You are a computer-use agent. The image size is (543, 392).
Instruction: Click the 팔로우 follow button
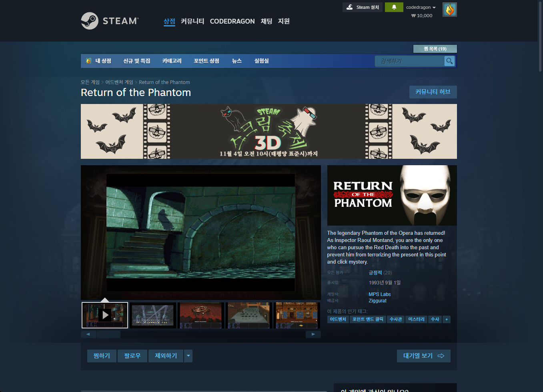pyautogui.click(x=132, y=356)
